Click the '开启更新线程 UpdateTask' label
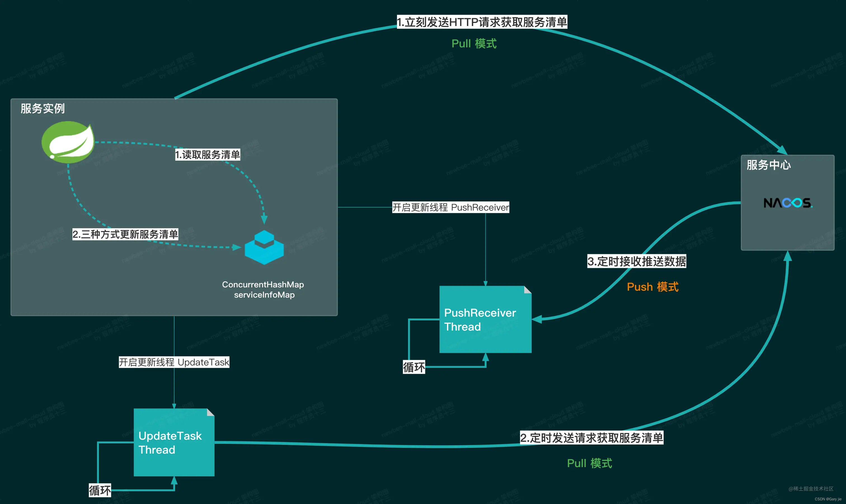846x504 pixels. (174, 362)
